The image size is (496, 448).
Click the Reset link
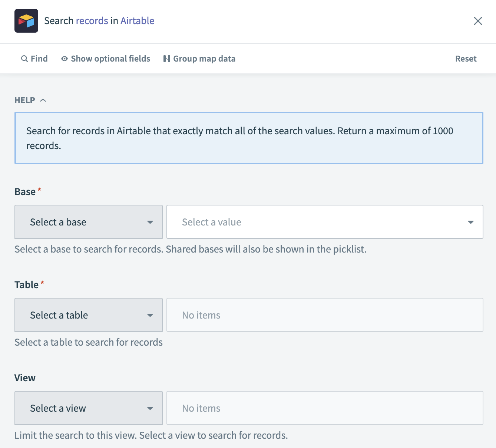[466, 59]
